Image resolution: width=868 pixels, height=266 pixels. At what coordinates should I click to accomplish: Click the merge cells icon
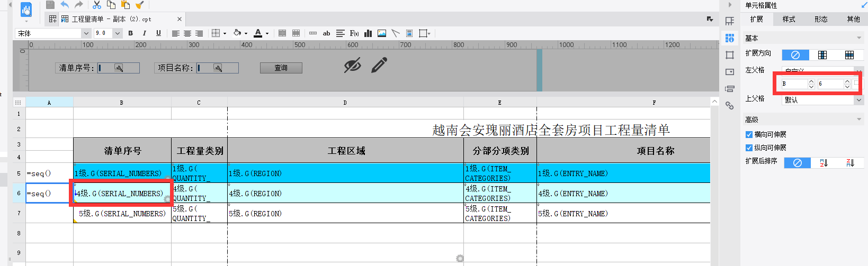(282, 33)
